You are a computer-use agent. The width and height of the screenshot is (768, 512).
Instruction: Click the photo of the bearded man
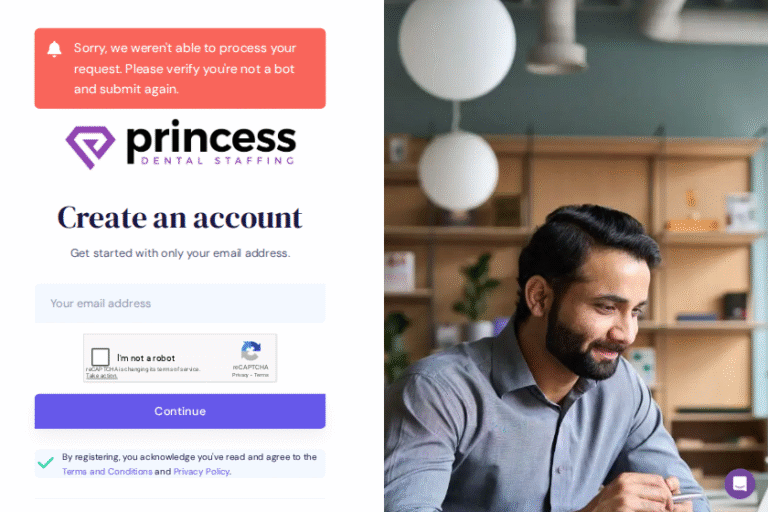pyautogui.click(x=576, y=256)
